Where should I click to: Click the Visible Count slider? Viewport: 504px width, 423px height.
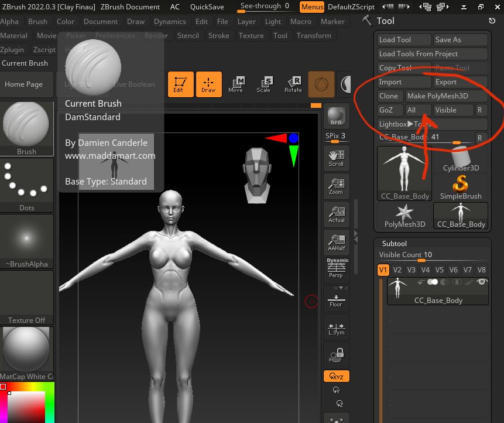433,255
